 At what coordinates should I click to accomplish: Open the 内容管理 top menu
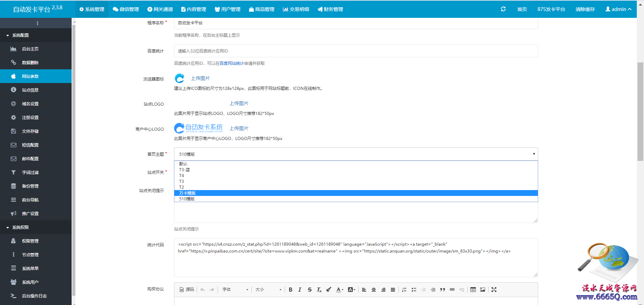tap(194, 9)
